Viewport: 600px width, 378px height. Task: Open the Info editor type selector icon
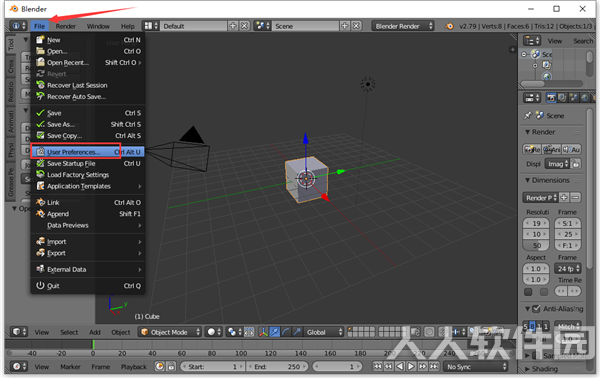coord(18,26)
